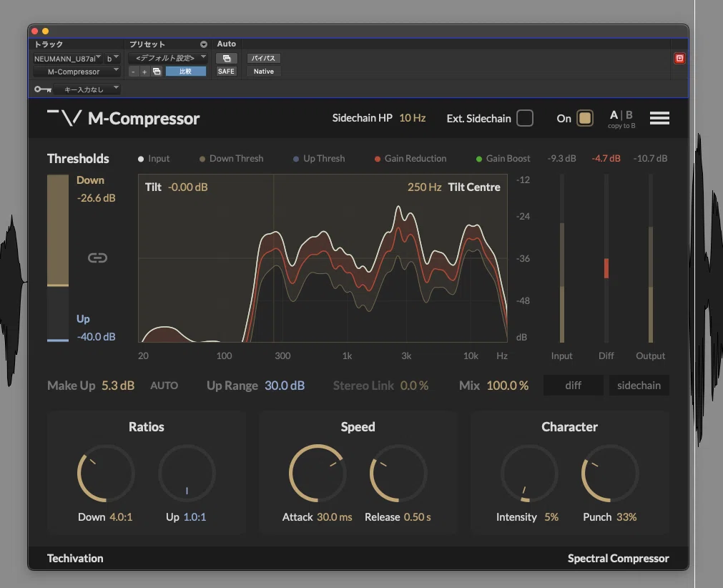The height and width of the screenshot is (588, 723).
Task: Click the Down threshold slider bar
Action: pos(58,230)
